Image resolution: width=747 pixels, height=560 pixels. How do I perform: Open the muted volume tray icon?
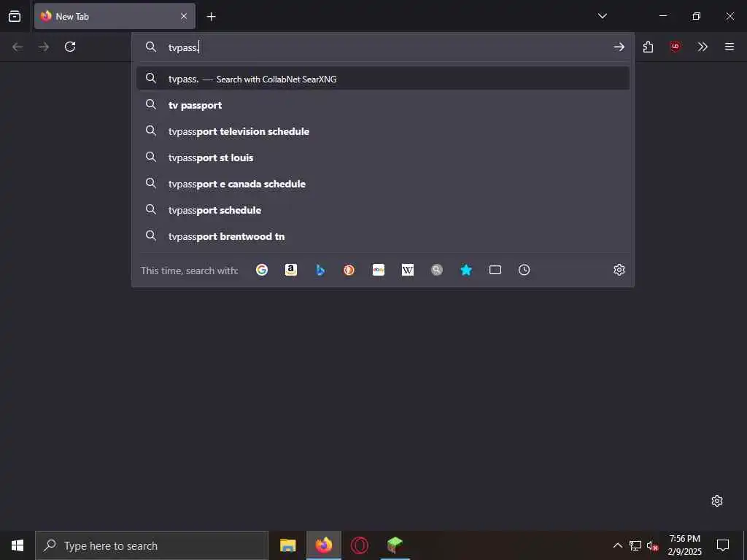coord(652,545)
